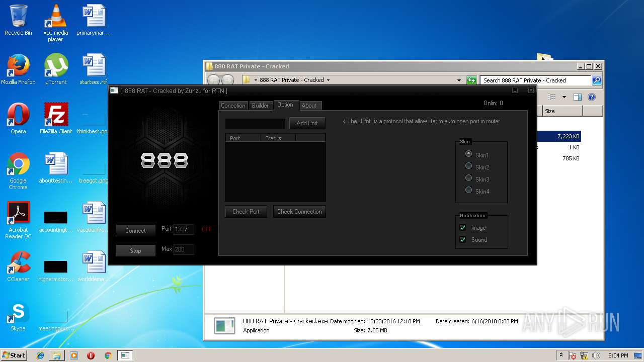
Task: Click the Check Connection button
Action: tap(299, 212)
